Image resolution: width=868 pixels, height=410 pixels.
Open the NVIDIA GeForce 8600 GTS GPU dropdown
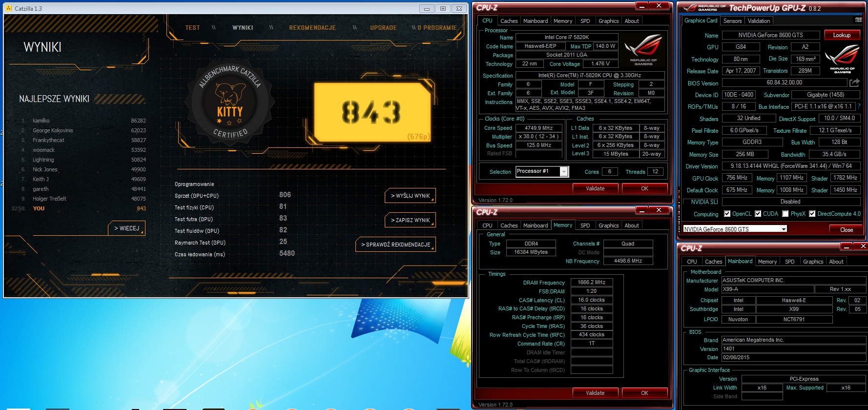tap(784, 229)
